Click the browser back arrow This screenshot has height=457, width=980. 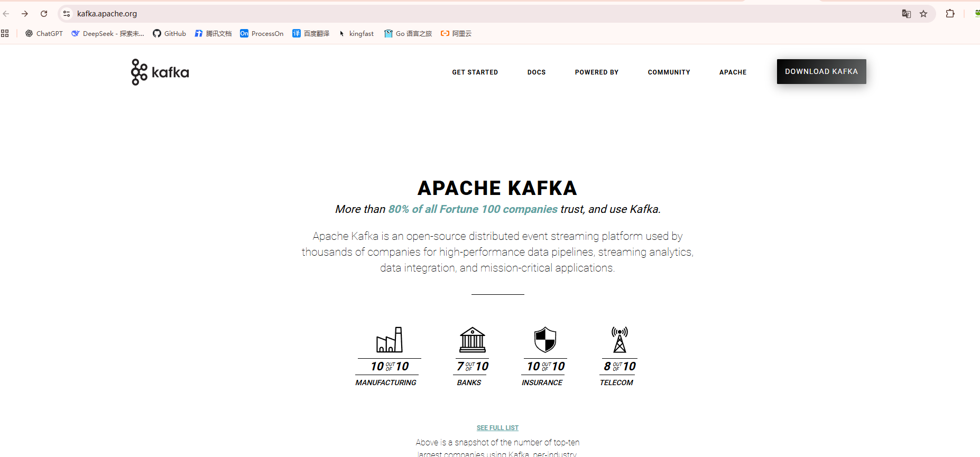coord(6,14)
